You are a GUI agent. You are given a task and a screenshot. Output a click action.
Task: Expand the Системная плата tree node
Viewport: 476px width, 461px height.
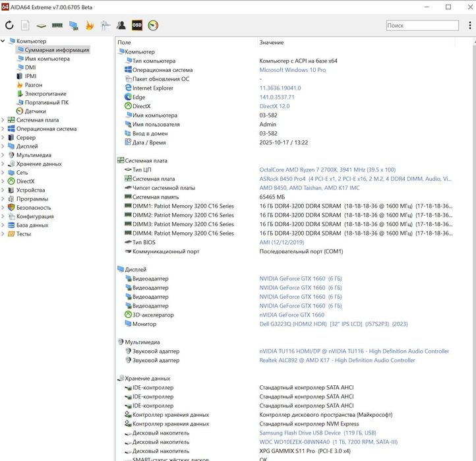3,120
